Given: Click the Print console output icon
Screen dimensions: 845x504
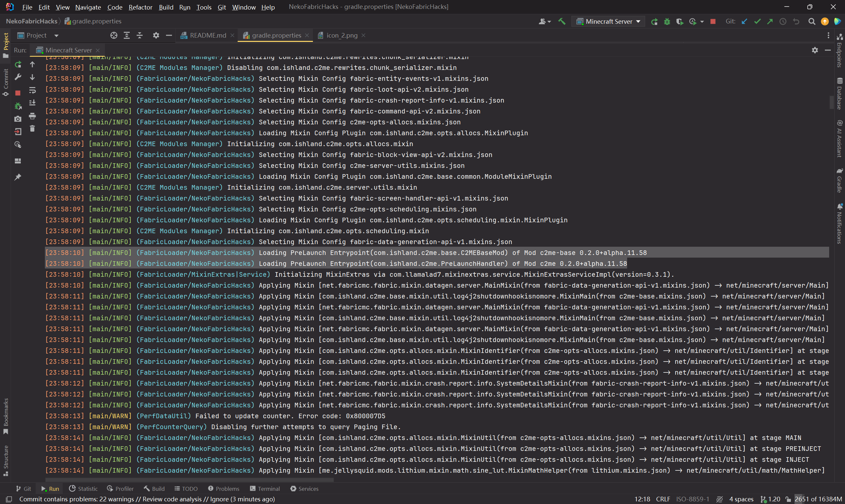Looking at the screenshot, I should 32,116.
